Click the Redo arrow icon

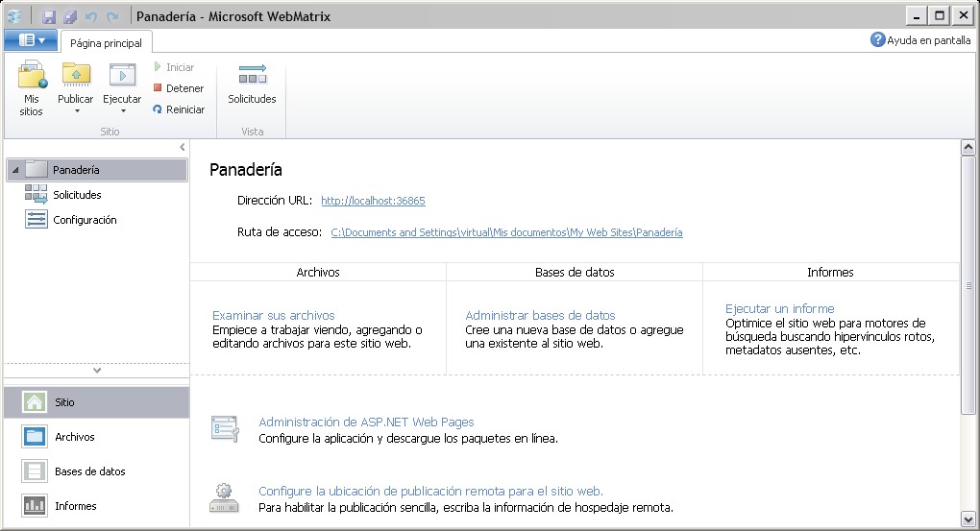pyautogui.click(x=112, y=17)
